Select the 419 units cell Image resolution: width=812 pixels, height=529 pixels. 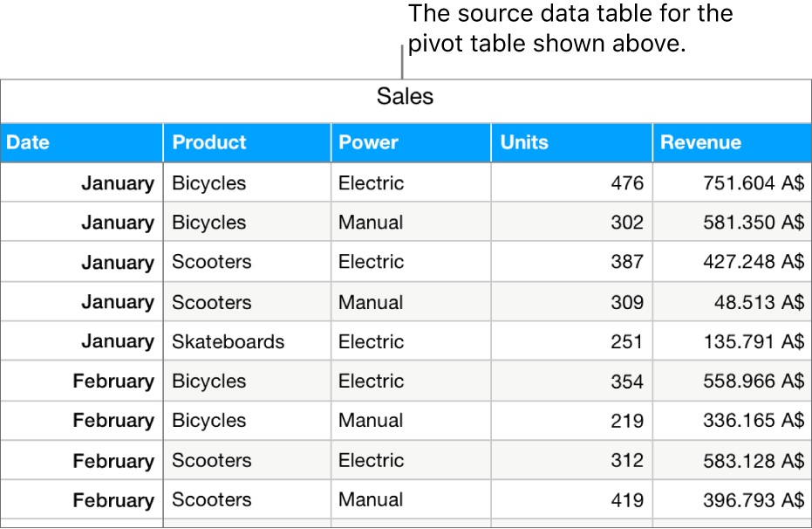point(627,500)
